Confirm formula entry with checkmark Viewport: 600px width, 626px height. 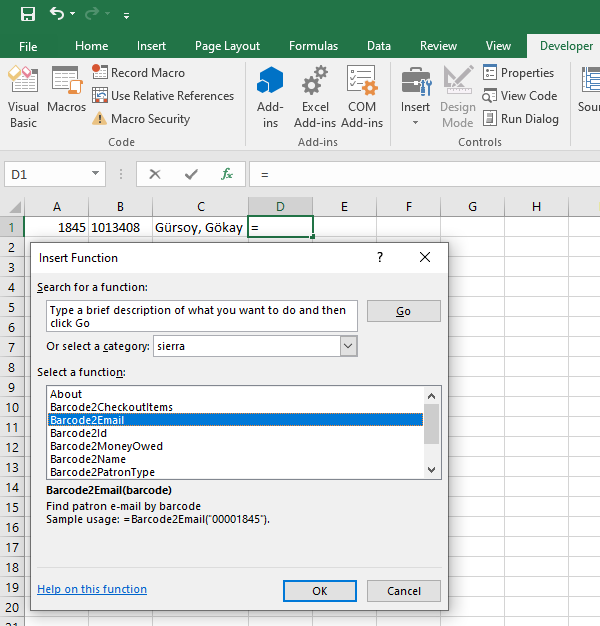click(191, 174)
